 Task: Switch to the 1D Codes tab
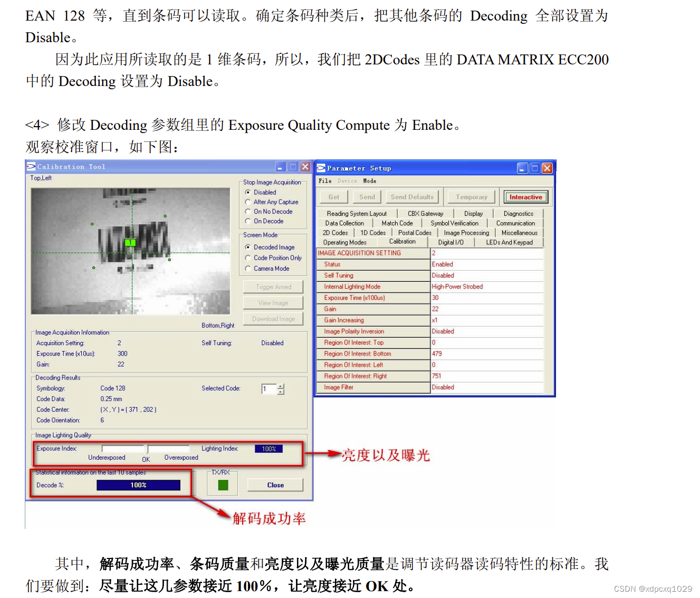372,232
